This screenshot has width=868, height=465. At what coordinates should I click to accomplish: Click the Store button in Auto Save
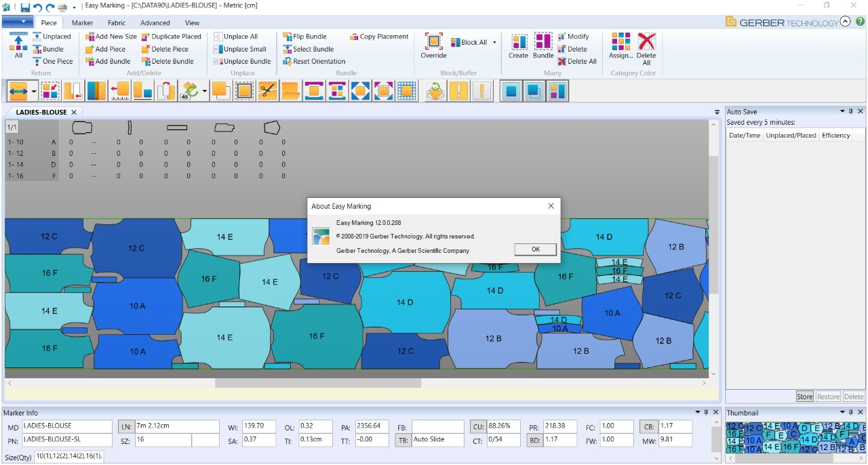[804, 397]
